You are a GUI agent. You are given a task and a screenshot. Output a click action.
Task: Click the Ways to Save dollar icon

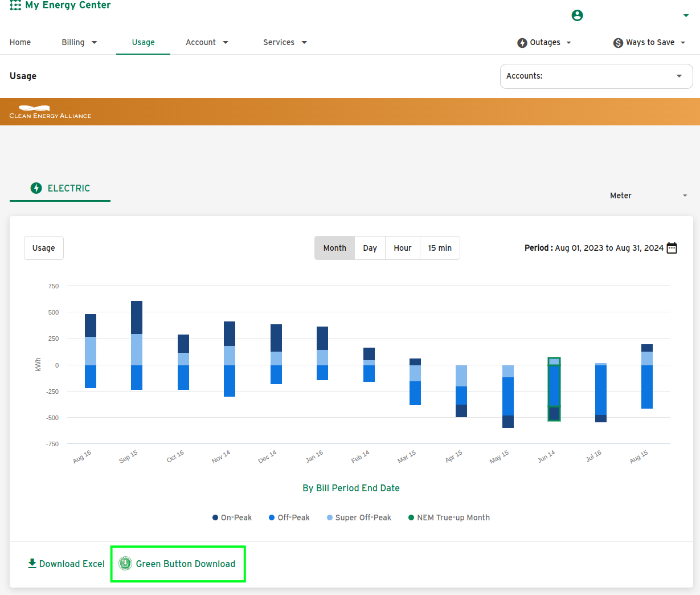[618, 43]
